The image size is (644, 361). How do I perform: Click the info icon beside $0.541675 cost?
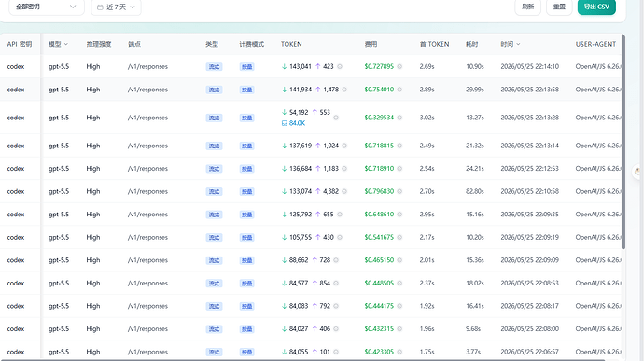coord(399,237)
